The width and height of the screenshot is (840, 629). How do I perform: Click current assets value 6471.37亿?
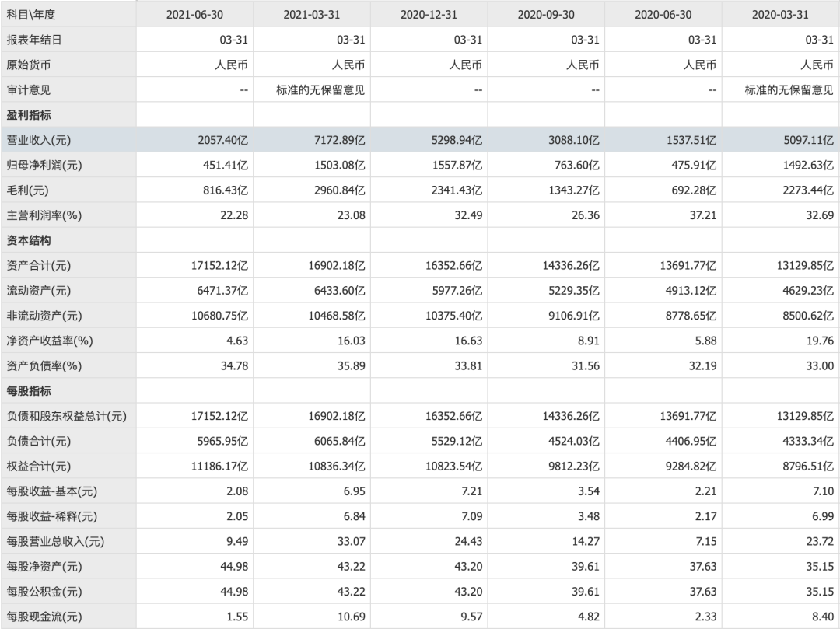click(x=223, y=291)
